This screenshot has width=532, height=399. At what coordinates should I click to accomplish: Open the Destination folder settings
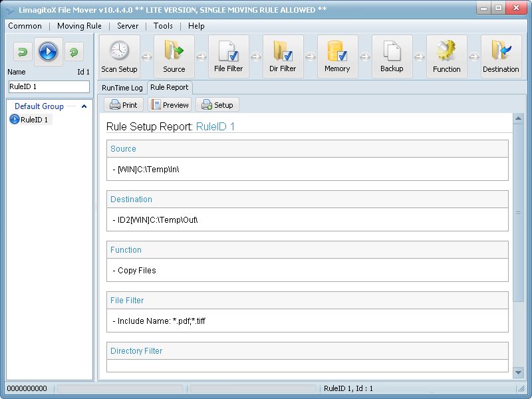[501, 57]
